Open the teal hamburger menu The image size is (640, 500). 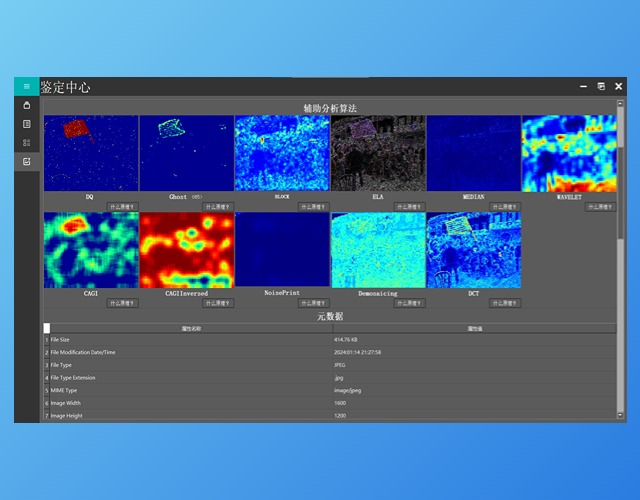pyautogui.click(x=26, y=87)
